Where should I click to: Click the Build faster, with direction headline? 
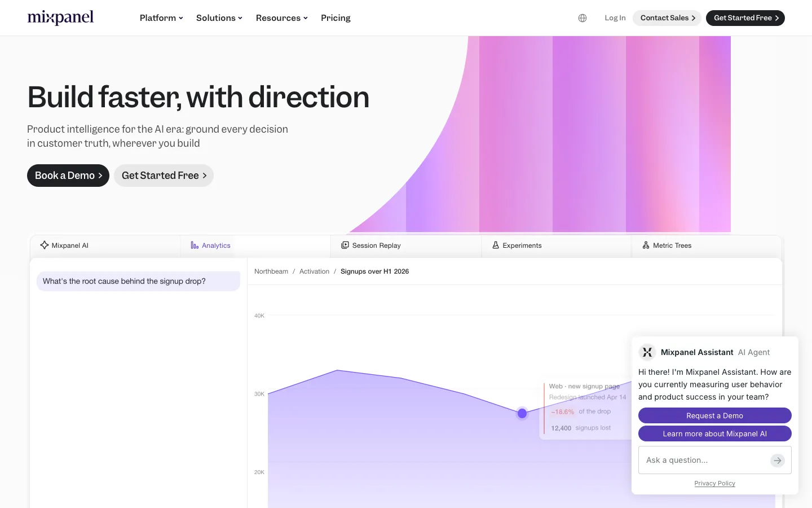pos(198,97)
